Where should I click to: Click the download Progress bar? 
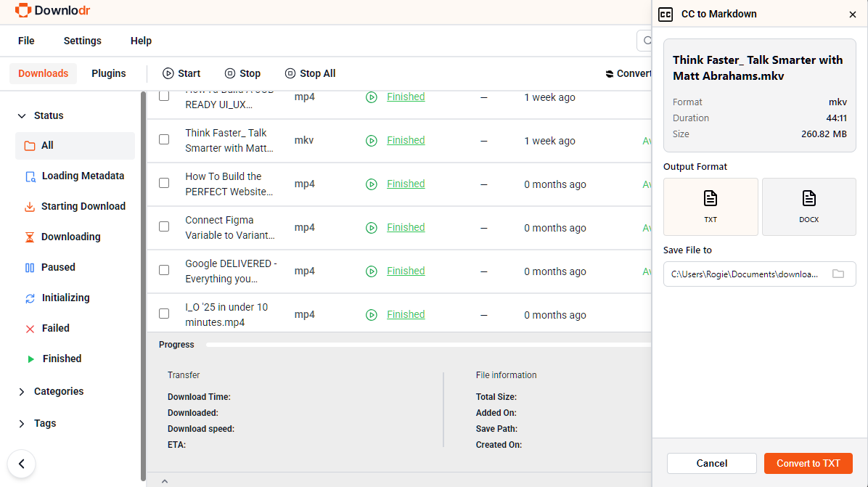click(x=428, y=345)
